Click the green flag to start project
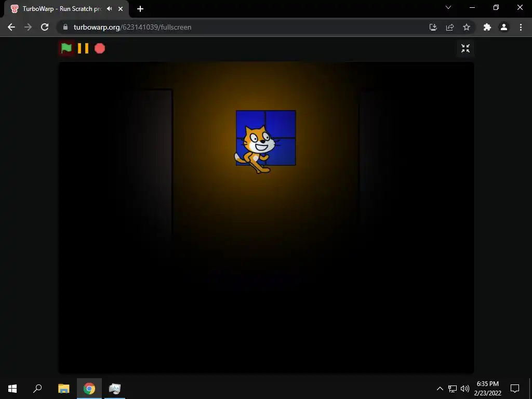532x399 pixels. pyautogui.click(x=66, y=48)
